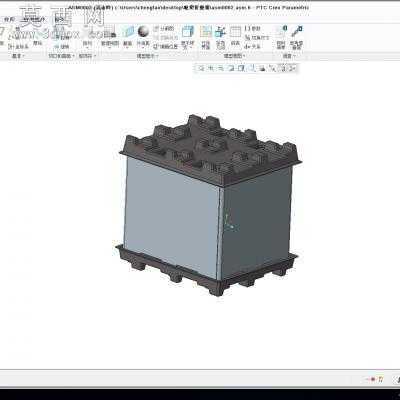Viewport: 400px width, 400px height.
Task: Toggle Spin Center in graphics toolbar
Action: pyautogui.click(x=292, y=68)
